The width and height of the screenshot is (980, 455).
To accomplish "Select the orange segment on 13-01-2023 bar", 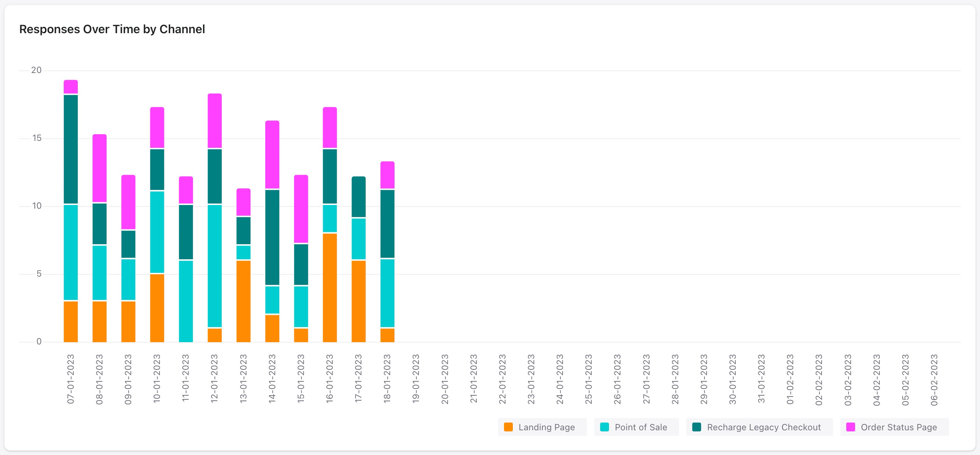I will pos(244,301).
